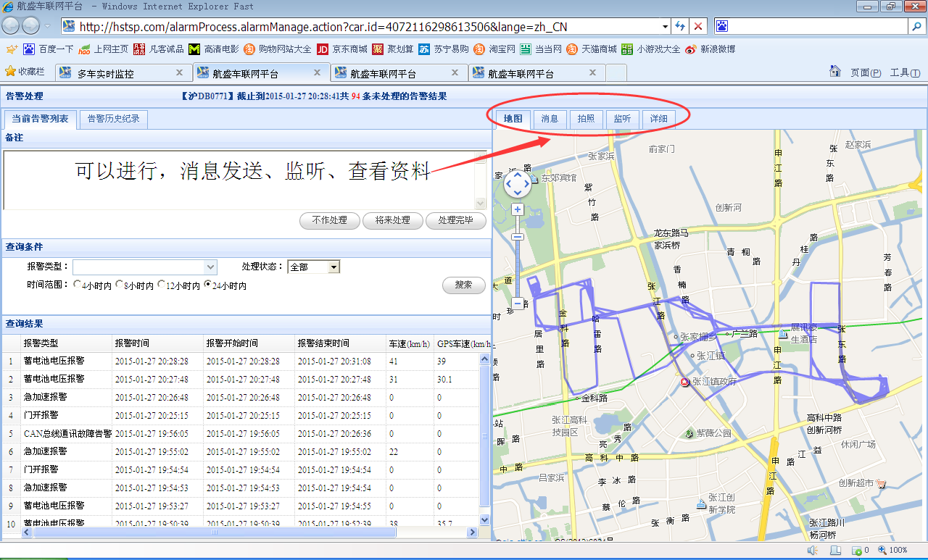Switch to the 当前告警列表 tab

click(x=41, y=119)
